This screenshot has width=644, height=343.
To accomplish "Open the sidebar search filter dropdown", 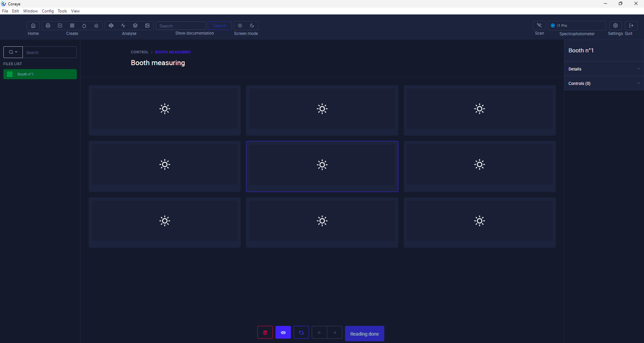I will coord(13,52).
